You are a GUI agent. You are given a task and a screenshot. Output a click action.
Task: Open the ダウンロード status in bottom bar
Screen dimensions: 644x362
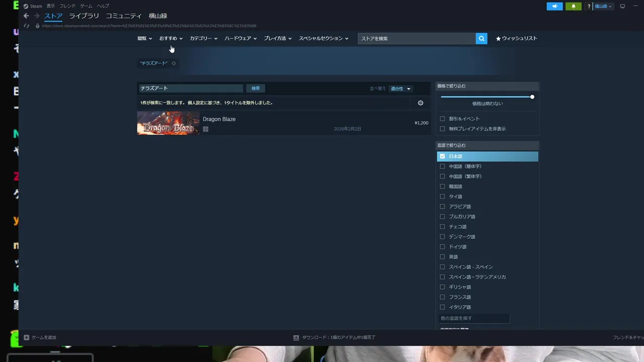pyautogui.click(x=335, y=337)
